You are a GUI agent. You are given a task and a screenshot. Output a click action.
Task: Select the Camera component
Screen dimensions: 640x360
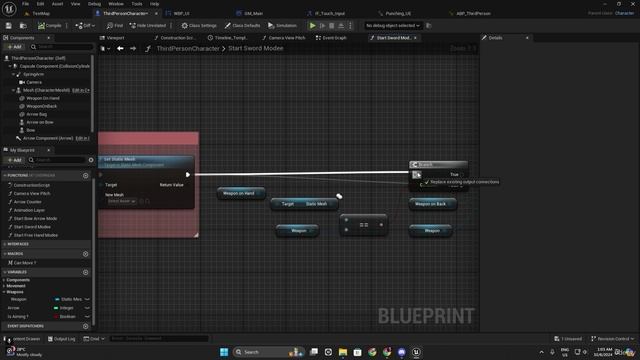click(x=34, y=82)
